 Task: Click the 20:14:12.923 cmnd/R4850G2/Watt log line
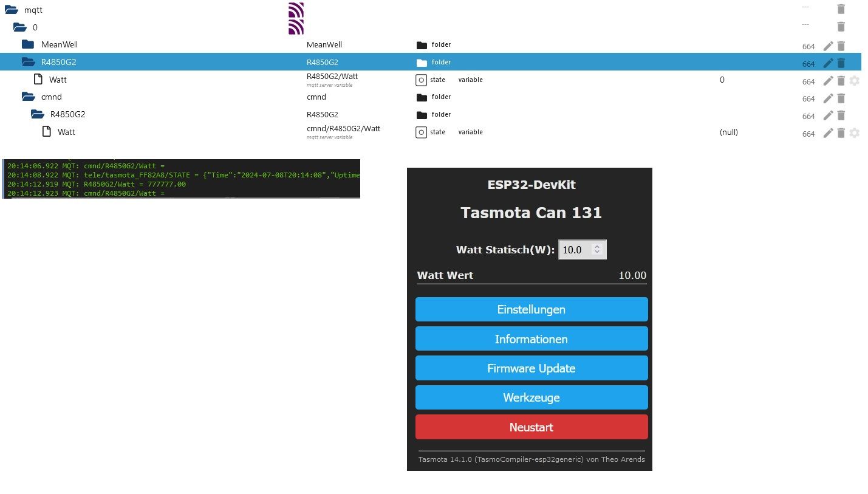[86, 193]
